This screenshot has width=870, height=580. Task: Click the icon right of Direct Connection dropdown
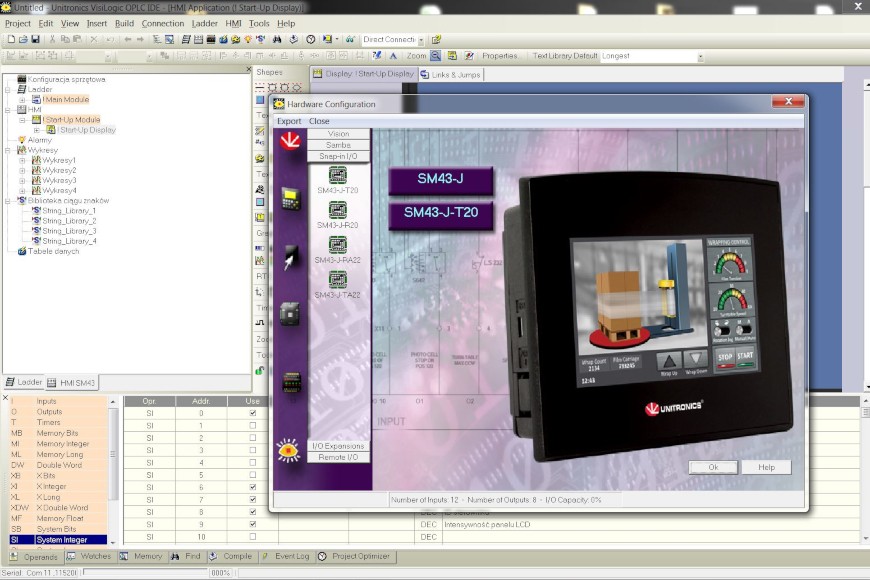(436, 39)
